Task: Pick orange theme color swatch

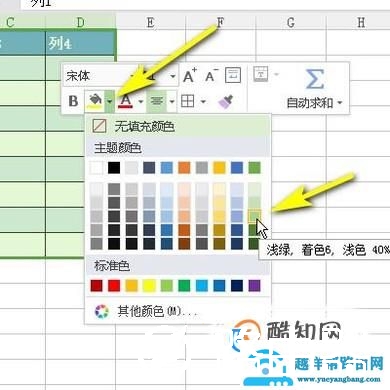Action: click(x=184, y=168)
